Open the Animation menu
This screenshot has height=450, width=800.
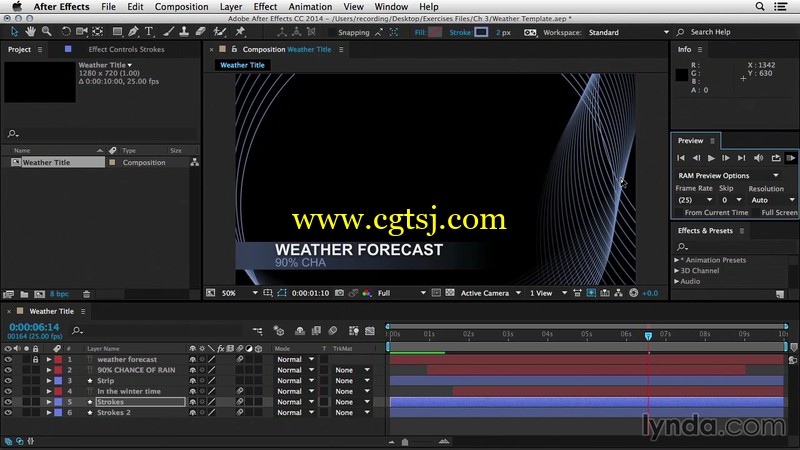point(310,7)
